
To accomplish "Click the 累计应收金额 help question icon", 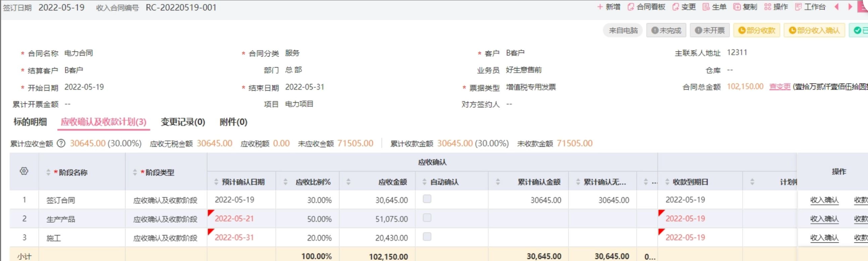I will point(61,143).
